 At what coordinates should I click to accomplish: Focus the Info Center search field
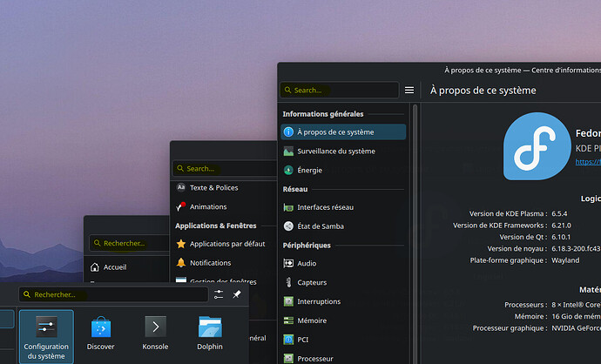(341, 90)
